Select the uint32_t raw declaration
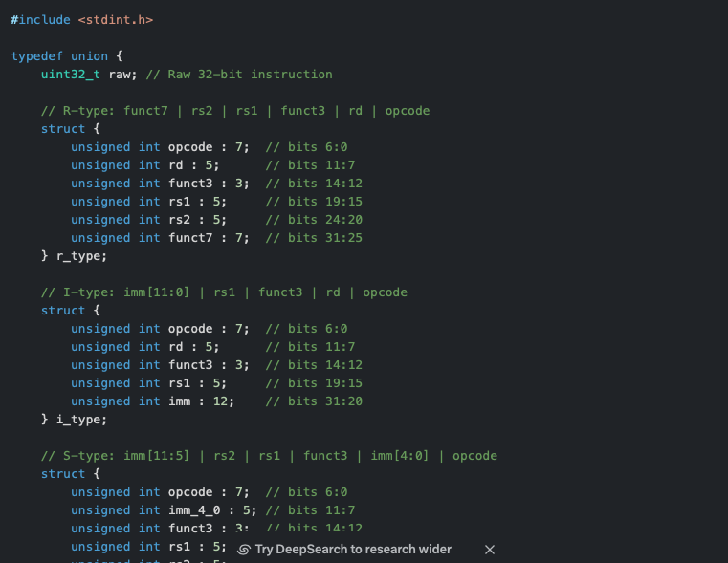Viewport: 728px width, 563px height. (x=89, y=75)
